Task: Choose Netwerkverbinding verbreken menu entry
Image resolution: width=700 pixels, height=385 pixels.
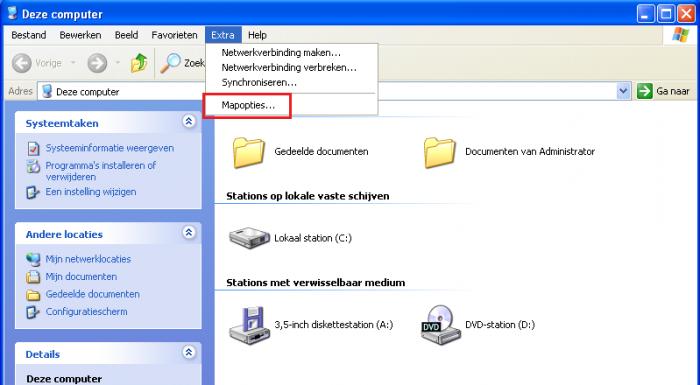Action: (292, 67)
